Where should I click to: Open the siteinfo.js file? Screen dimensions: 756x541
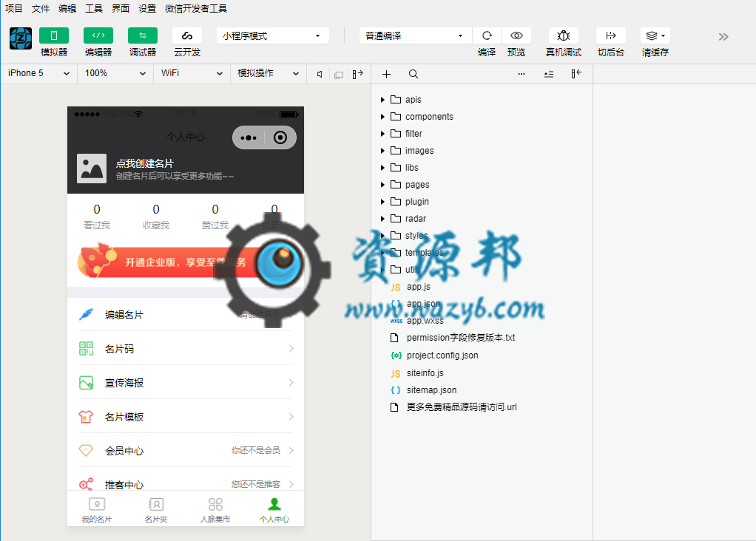tap(425, 373)
